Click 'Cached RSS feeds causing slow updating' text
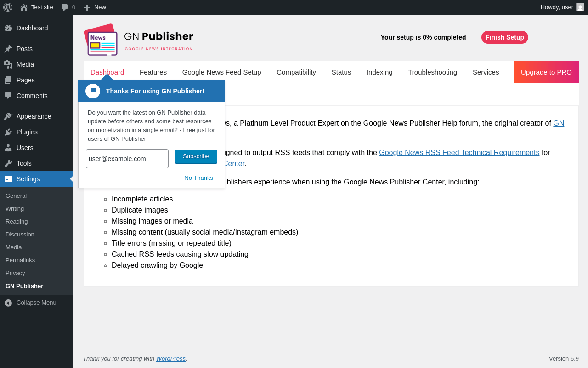Screen dimensions: 588x368 point(180,254)
